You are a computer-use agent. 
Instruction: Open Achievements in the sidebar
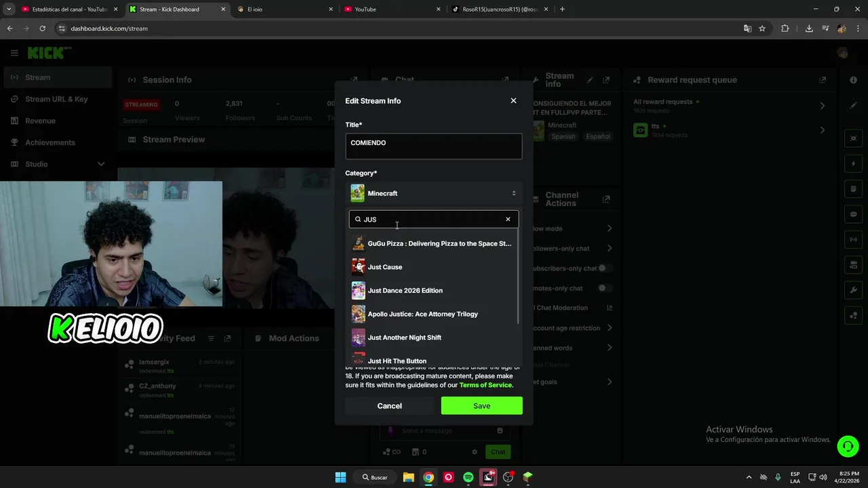57,142
